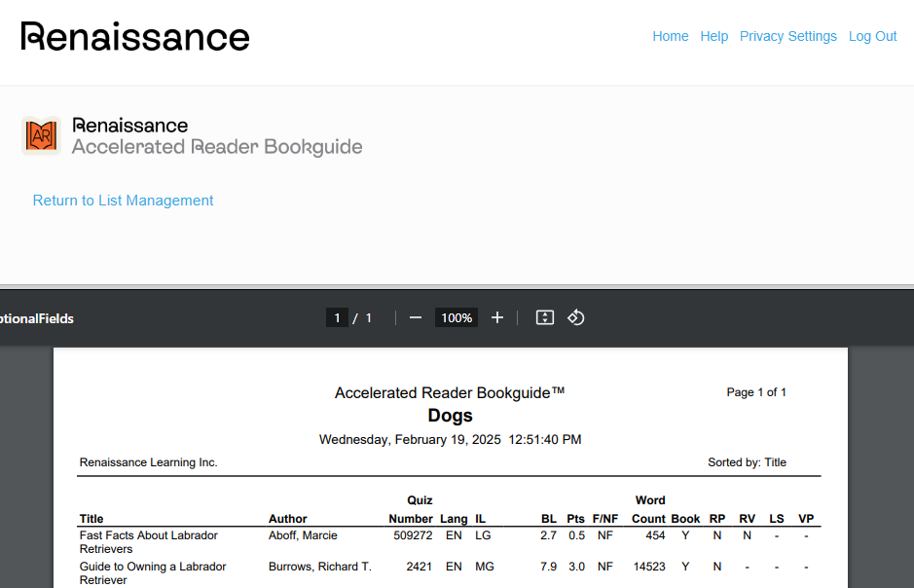Viewport: 914px width, 588px height.
Task: Click title 'Guide to Owning a Labrador Retriever'
Action: [153, 572]
